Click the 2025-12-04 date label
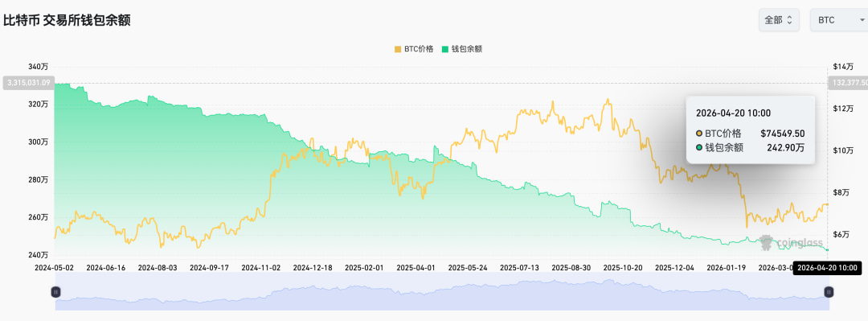This screenshot has height=321, width=868. [674, 267]
